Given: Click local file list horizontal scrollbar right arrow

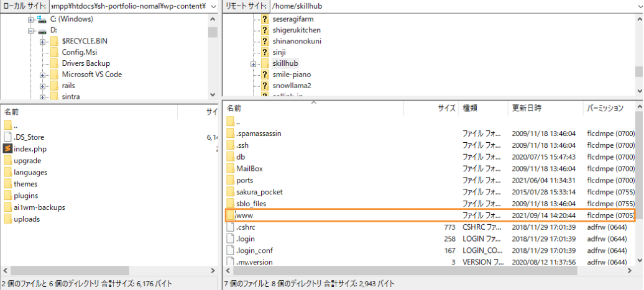Looking at the screenshot, I should click(213, 271).
